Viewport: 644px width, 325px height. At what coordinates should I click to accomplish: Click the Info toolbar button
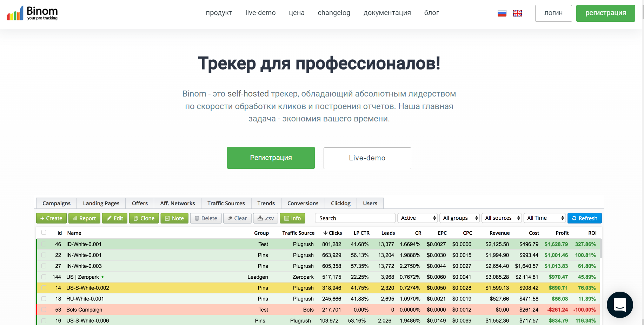pos(292,218)
